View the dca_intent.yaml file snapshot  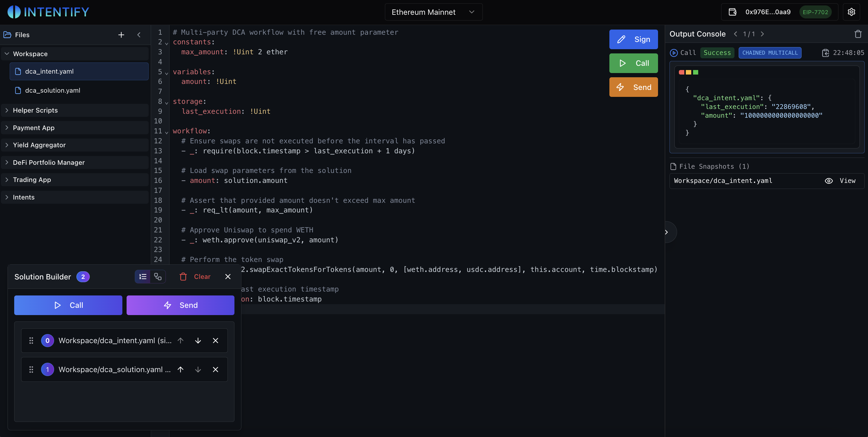tap(840, 181)
